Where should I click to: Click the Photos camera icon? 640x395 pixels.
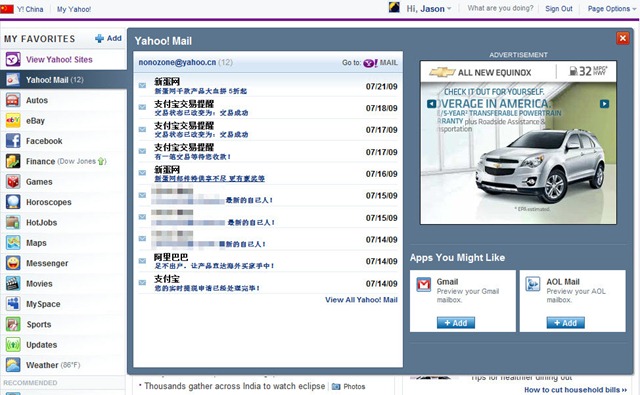click(336, 386)
